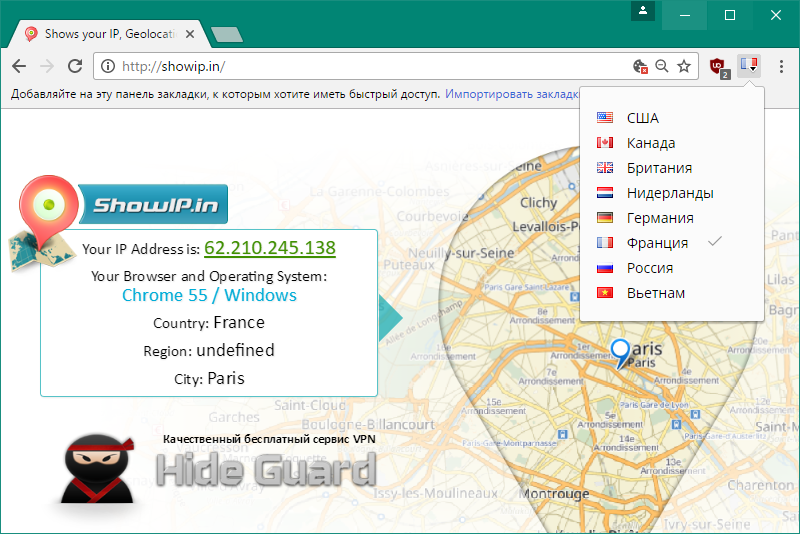Click the Hide Guard logo text
Image resolution: width=800 pixels, height=534 pixels.
pos(266,469)
